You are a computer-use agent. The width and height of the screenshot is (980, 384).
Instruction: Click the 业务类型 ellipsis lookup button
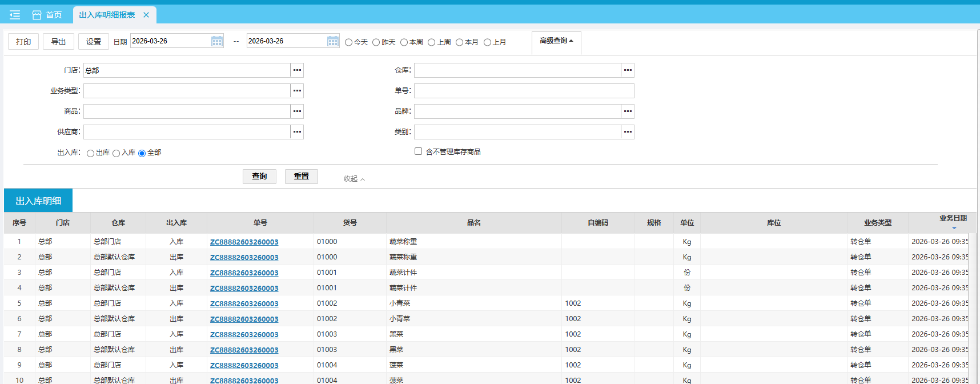[297, 91]
